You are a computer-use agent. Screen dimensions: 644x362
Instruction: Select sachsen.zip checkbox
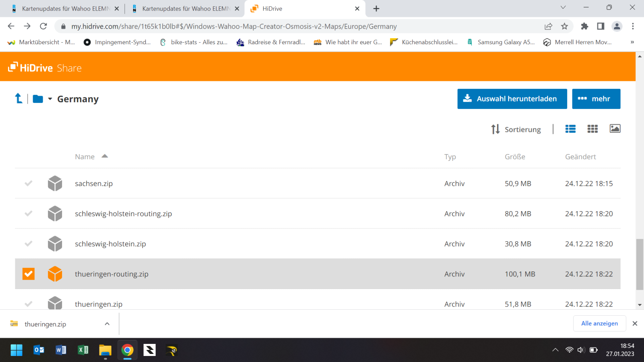click(x=29, y=183)
